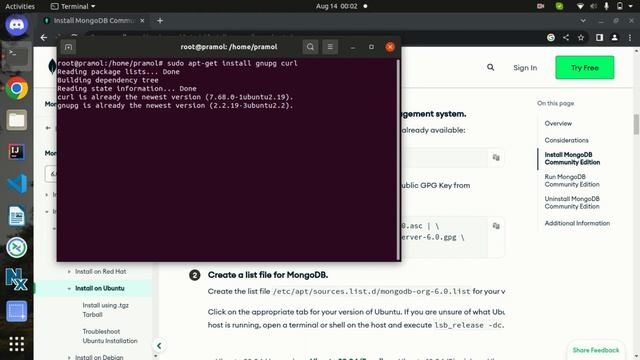
Task: Go to Overview in On this page
Action: (x=558, y=123)
